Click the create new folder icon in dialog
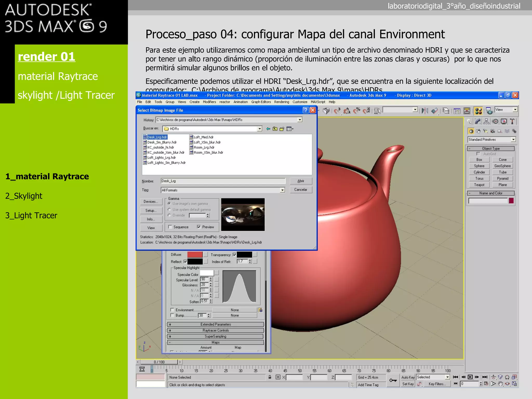532x399 pixels. pos(282,129)
